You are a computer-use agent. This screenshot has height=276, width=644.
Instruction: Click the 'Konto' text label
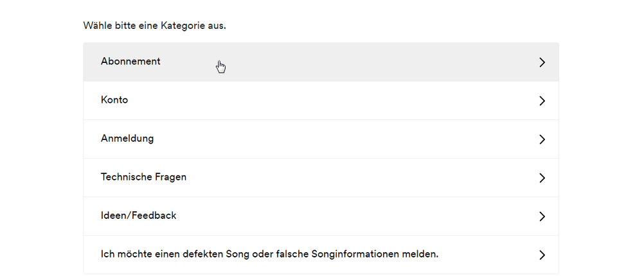point(114,100)
